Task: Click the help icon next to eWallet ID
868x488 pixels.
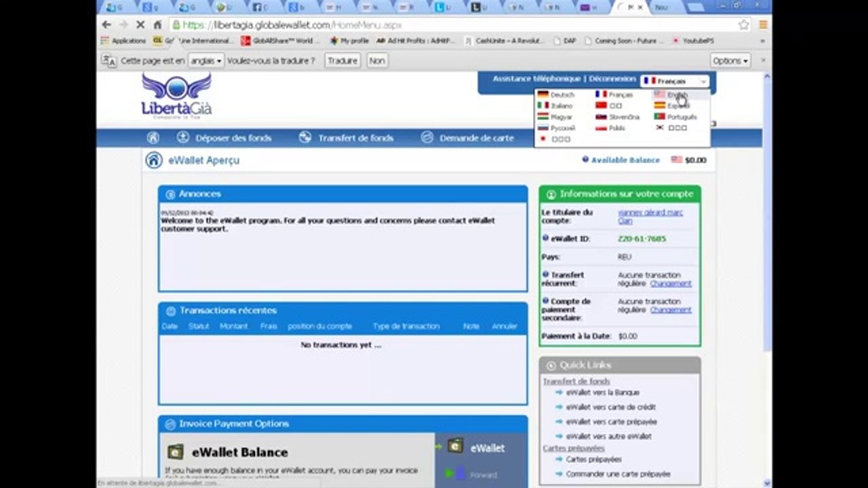Action: click(545, 239)
